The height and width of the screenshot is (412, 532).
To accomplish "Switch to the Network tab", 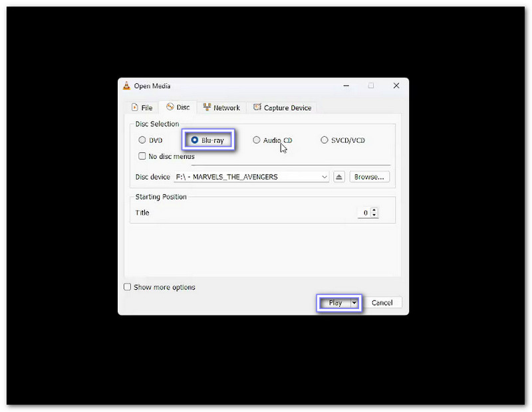I will [x=226, y=107].
